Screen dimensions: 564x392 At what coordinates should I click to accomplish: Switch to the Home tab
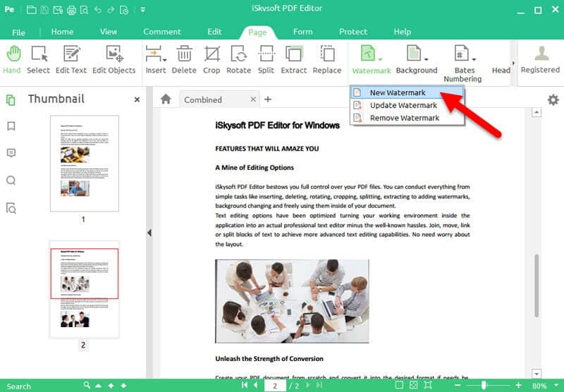coord(62,32)
